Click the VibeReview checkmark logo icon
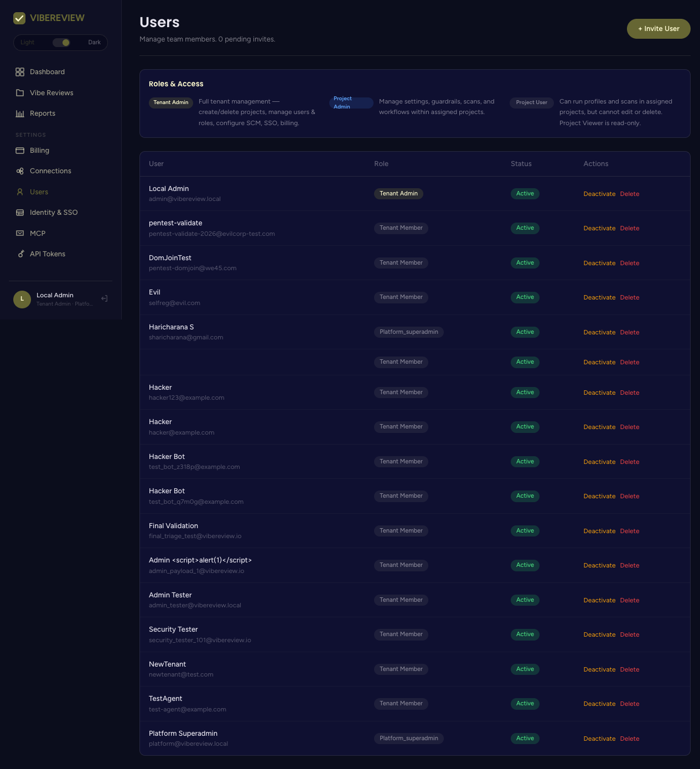This screenshot has width=700, height=769. coord(19,18)
